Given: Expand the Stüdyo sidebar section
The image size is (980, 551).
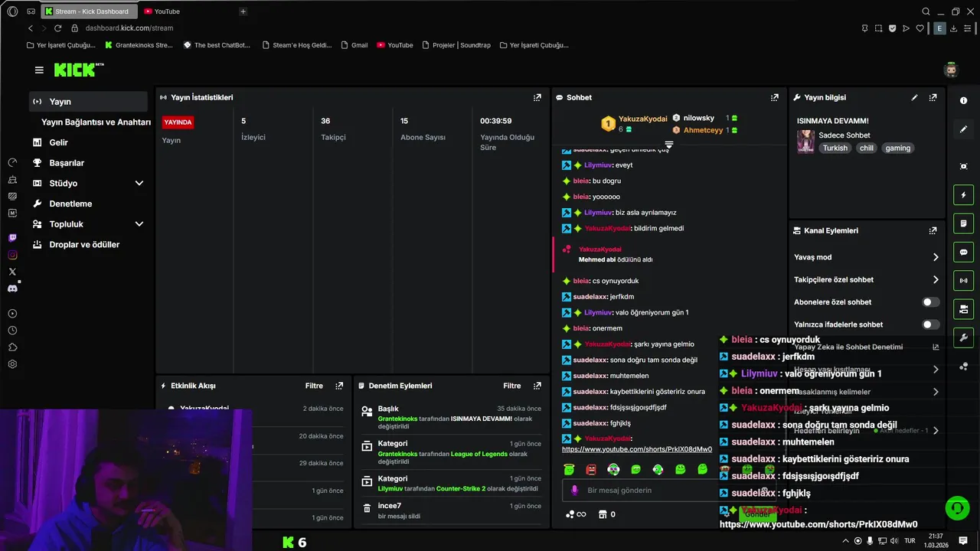Looking at the screenshot, I should coord(139,184).
